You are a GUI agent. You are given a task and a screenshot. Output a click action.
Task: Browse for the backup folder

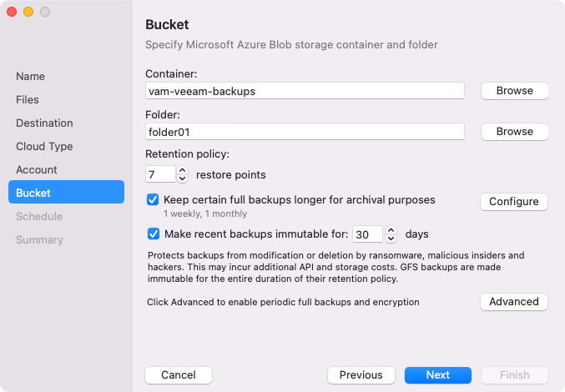click(x=514, y=132)
